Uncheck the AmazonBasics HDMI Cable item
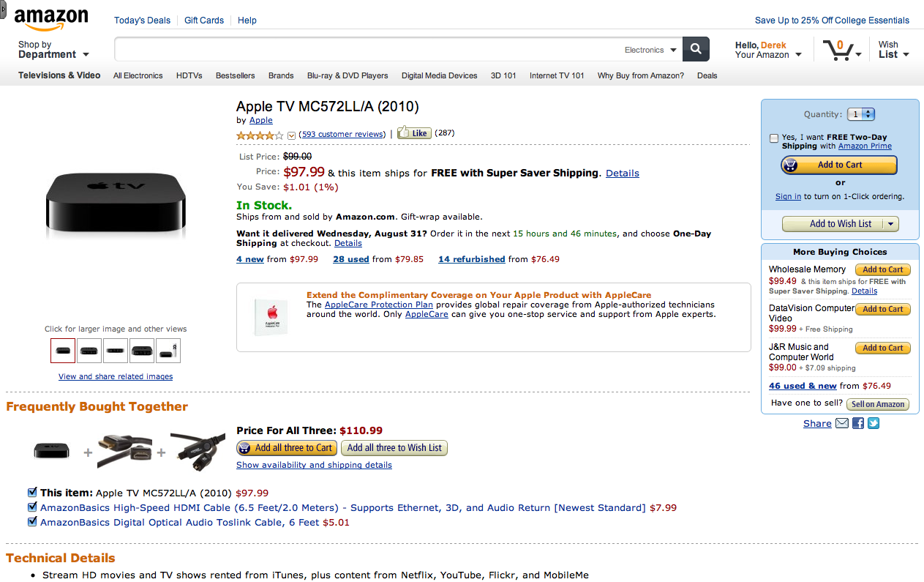This screenshot has width=924, height=582. point(32,507)
